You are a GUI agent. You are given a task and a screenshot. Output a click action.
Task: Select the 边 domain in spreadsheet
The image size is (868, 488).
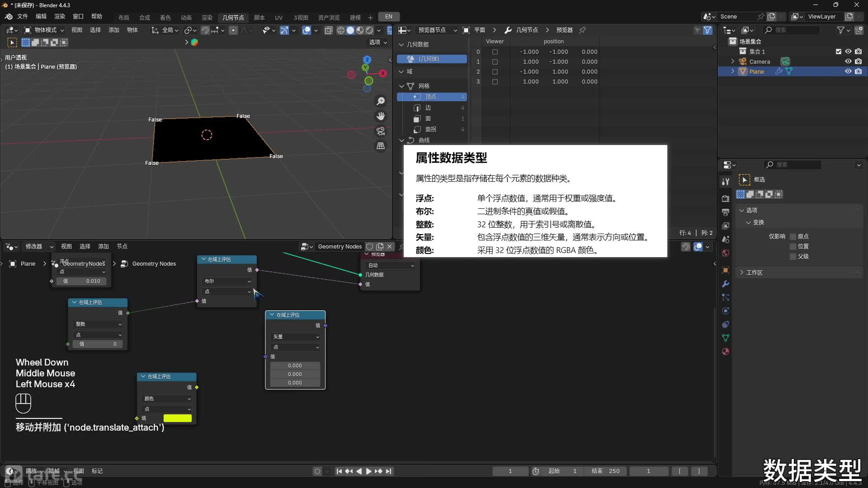pyautogui.click(x=432, y=108)
